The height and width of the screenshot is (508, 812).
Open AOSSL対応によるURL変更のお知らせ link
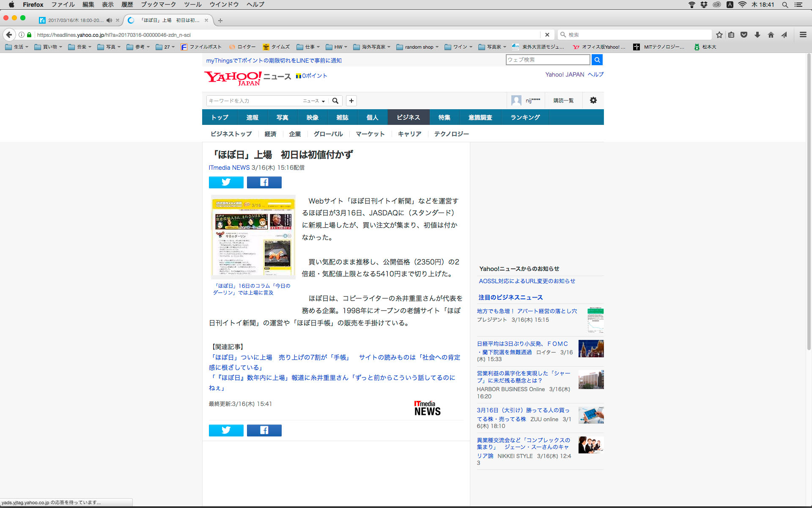point(527,281)
